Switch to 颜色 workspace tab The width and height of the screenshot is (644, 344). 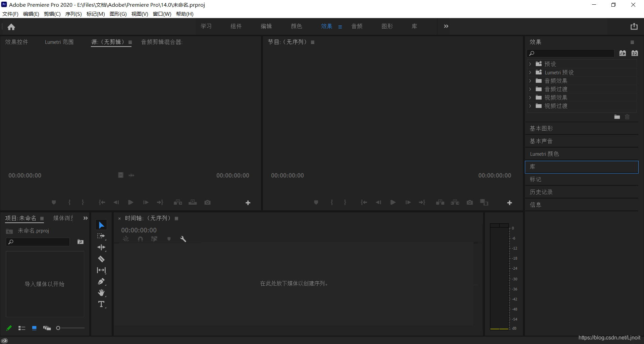coord(297,26)
